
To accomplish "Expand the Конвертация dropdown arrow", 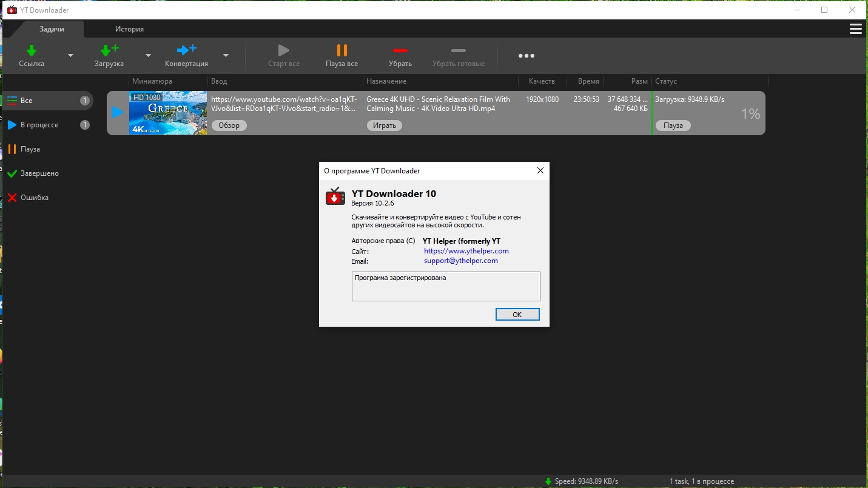I will [x=226, y=55].
